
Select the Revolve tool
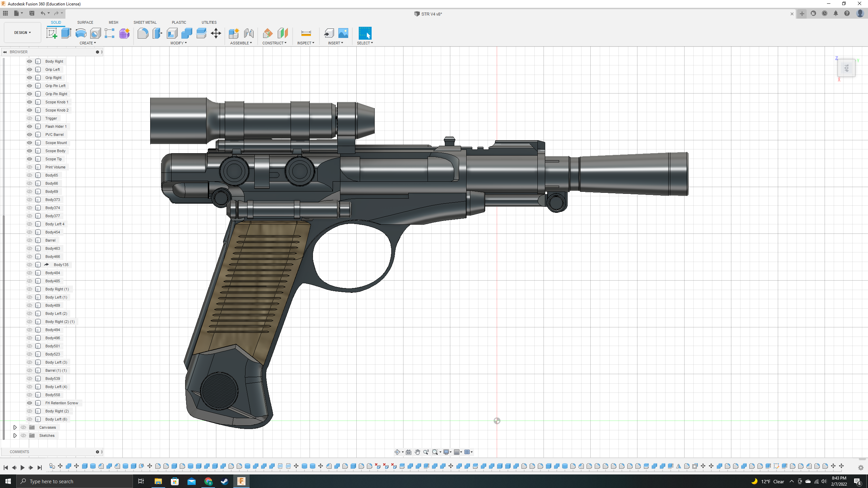(x=81, y=33)
